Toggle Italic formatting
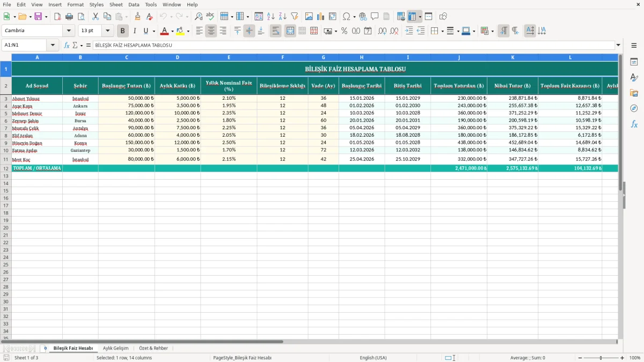 tap(135, 31)
